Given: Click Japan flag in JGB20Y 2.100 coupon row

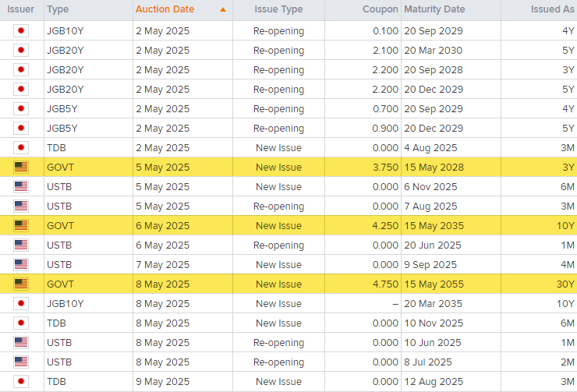Looking at the screenshot, I should [21, 50].
